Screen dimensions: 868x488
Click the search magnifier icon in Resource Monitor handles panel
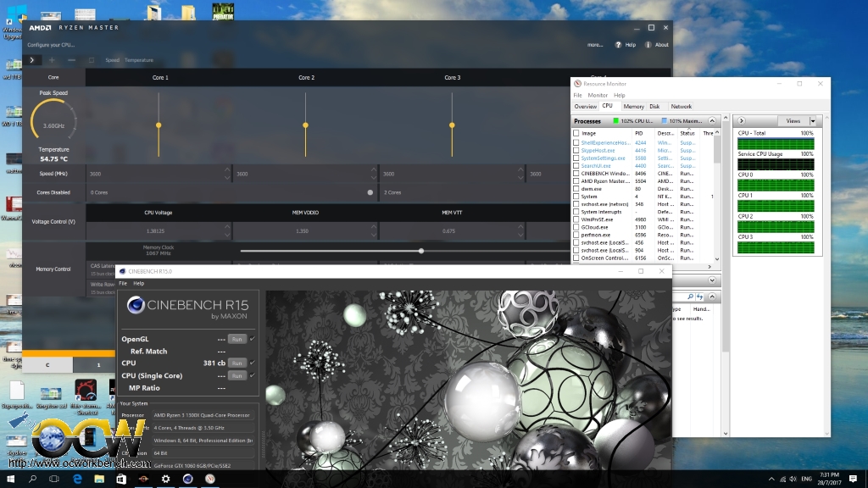coord(690,297)
